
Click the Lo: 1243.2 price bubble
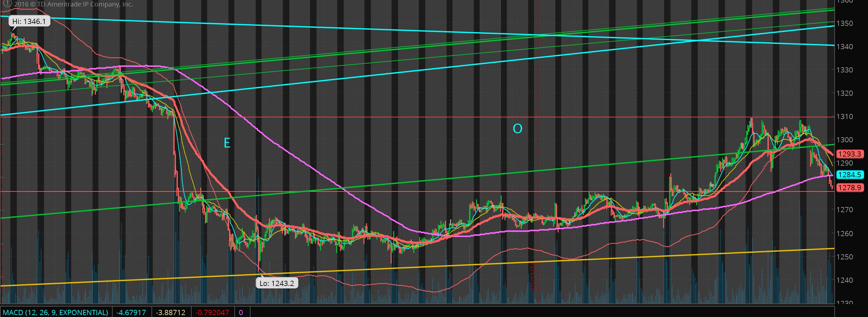tap(277, 283)
